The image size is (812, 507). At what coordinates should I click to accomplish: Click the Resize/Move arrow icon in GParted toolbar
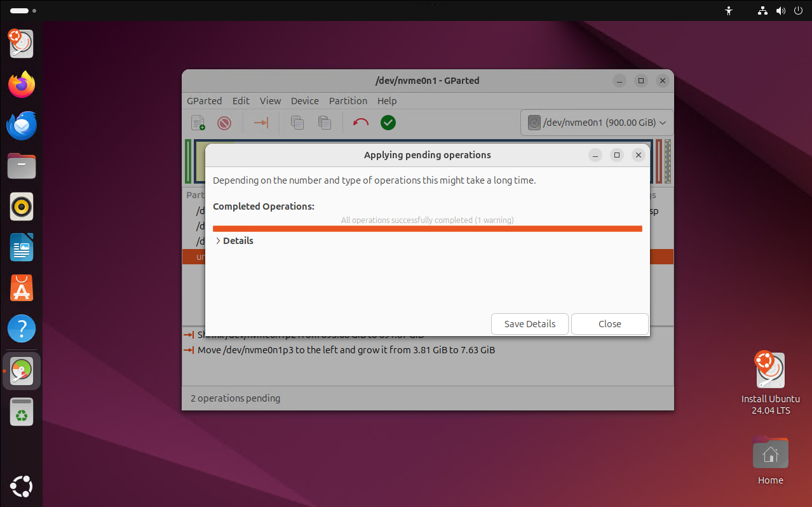[x=261, y=123]
